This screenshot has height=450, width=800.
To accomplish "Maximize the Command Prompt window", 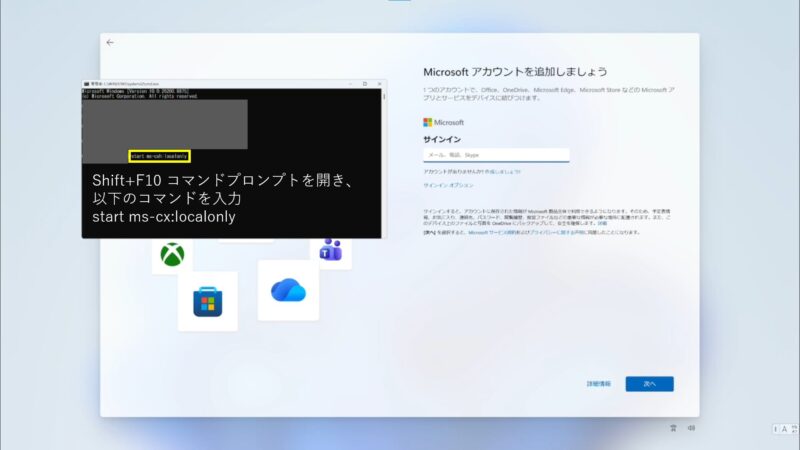I will point(365,84).
